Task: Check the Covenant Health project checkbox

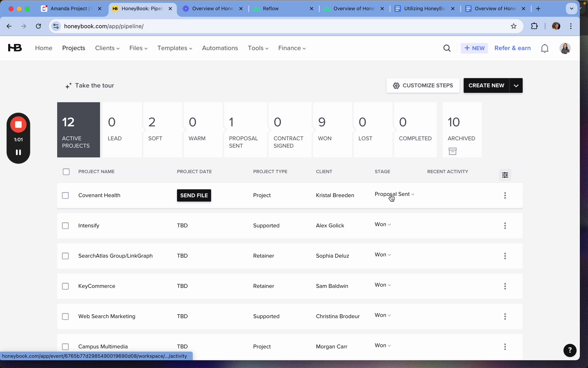Action: pos(65,196)
